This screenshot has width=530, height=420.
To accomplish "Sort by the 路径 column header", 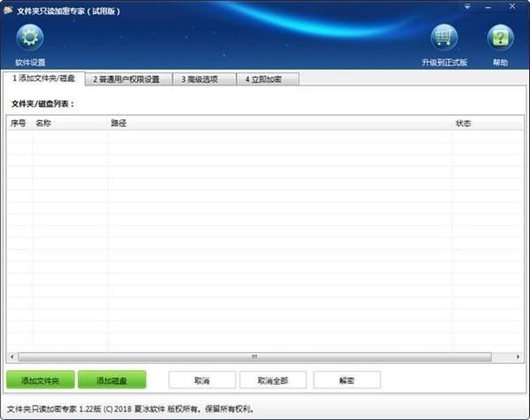I will (x=280, y=124).
